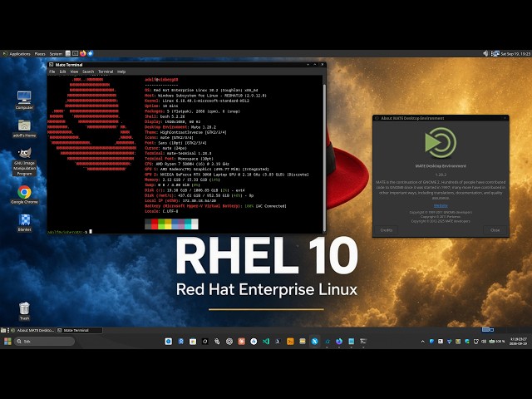532x399 pixels.
Task: Launch terminal from top panel launcher icon
Action: [76, 53]
